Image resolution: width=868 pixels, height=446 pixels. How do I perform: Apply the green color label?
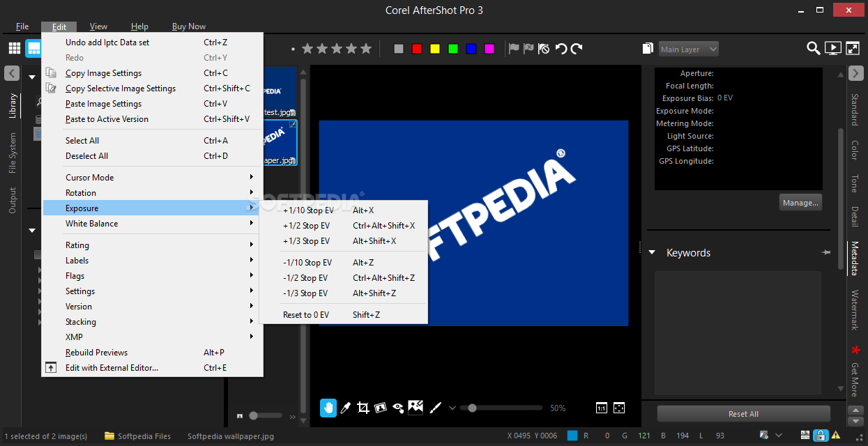453,49
